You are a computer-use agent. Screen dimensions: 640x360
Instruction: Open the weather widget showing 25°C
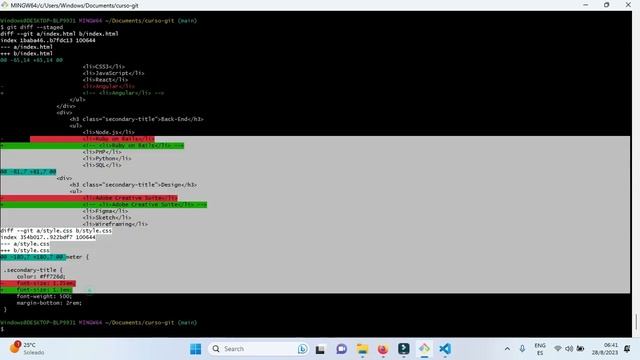pyautogui.click(x=27, y=348)
